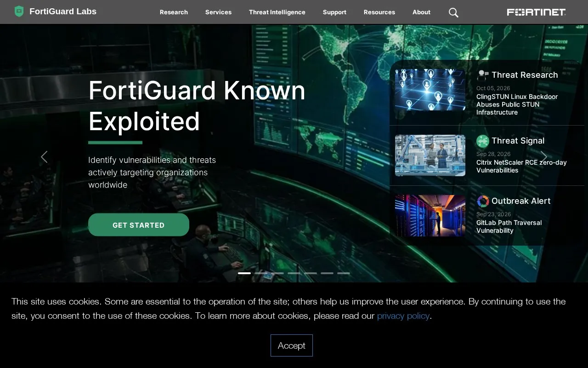Click the 'Identify vulnerabilities and threats' description
588x368 pixels.
152,172
